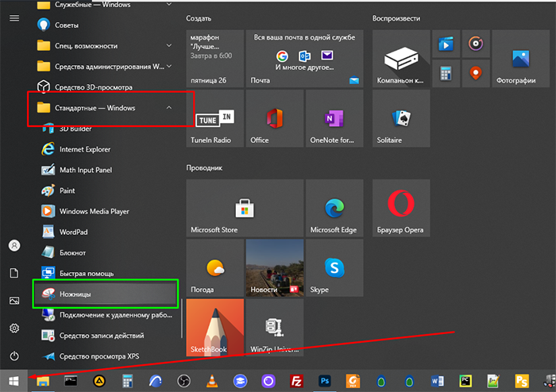Open Подключение к удаленному рабочему столу
556x392 pixels.
click(106, 314)
